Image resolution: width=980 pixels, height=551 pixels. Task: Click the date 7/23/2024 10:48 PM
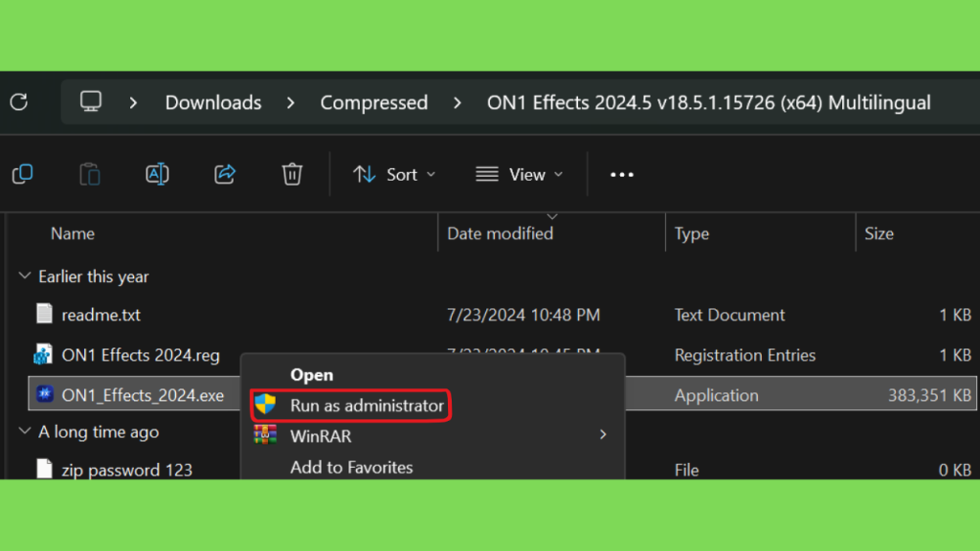coord(523,315)
